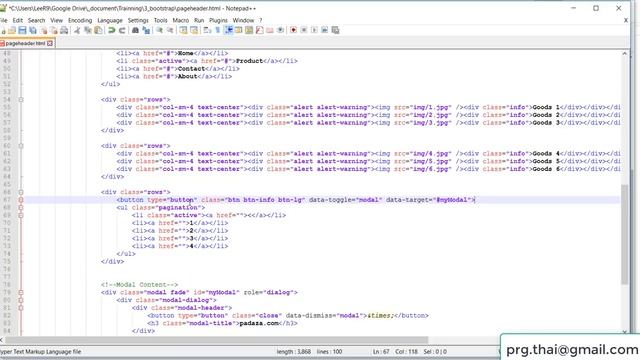Stop macro recording with the Stop icon
The width and height of the screenshot is (640, 360).
304,30
